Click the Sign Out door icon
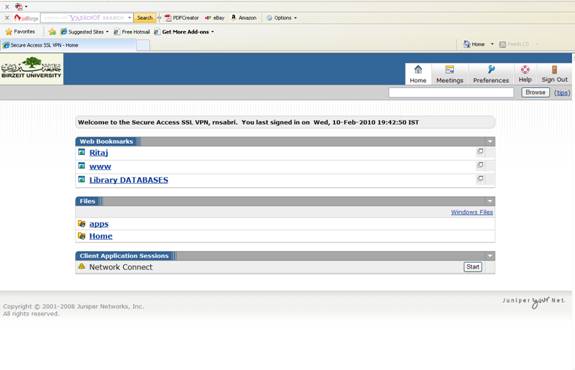 554,69
